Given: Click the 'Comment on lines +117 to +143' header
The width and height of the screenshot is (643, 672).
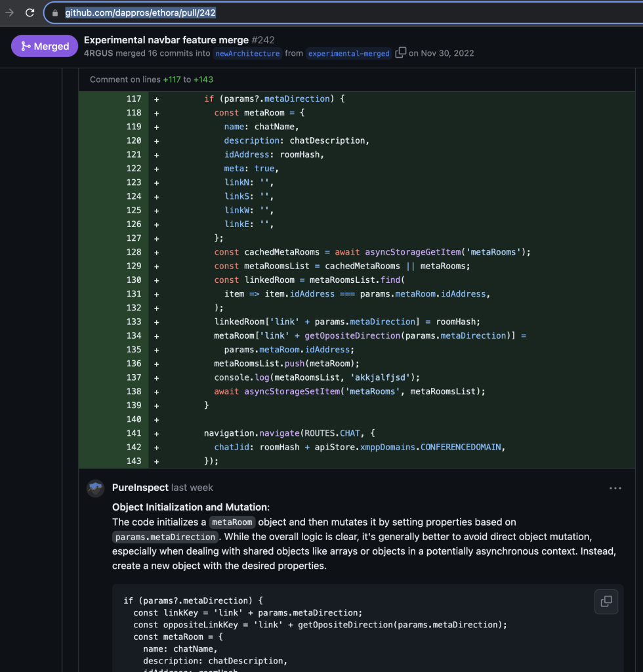Looking at the screenshot, I should (151, 79).
